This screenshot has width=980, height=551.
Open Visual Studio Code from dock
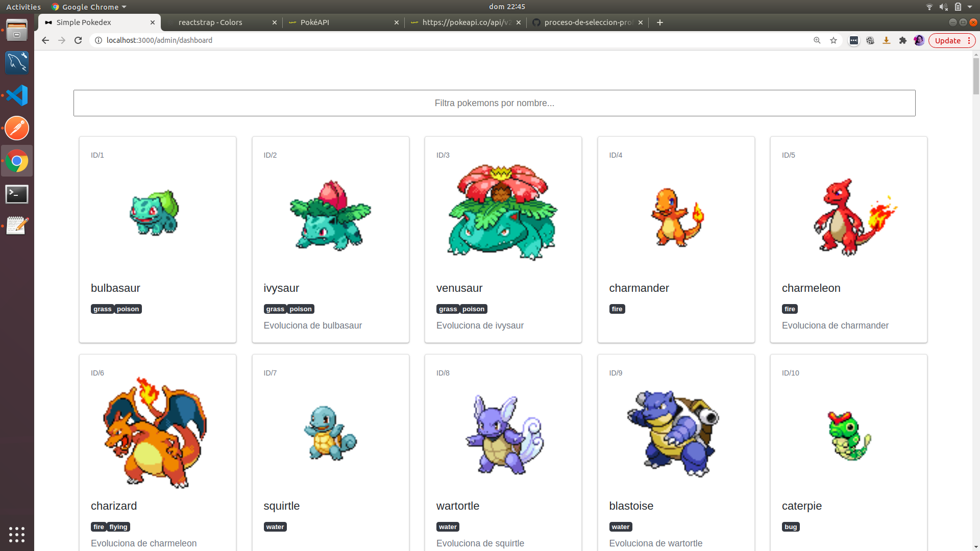[17, 95]
